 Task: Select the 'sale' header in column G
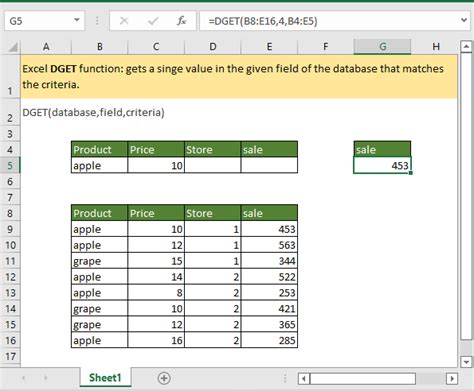tap(382, 149)
